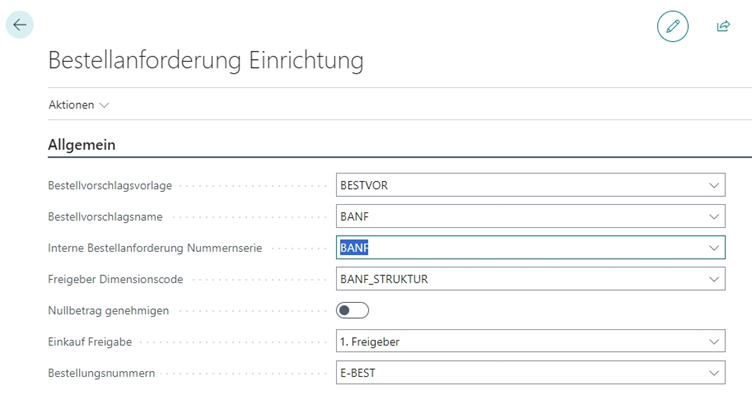This screenshot has width=752, height=409.
Task: Expand the Bestellvorschlagsvorlage dropdown arrow
Action: (714, 185)
